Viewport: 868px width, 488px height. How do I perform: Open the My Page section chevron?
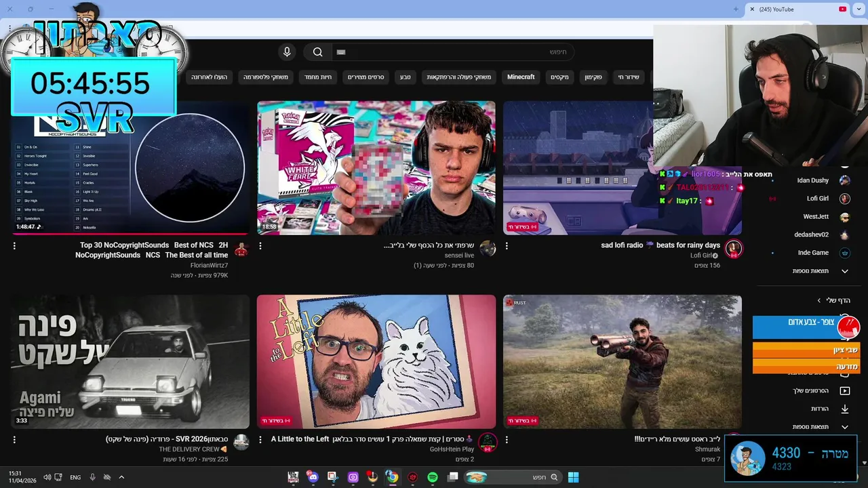(x=818, y=300)
